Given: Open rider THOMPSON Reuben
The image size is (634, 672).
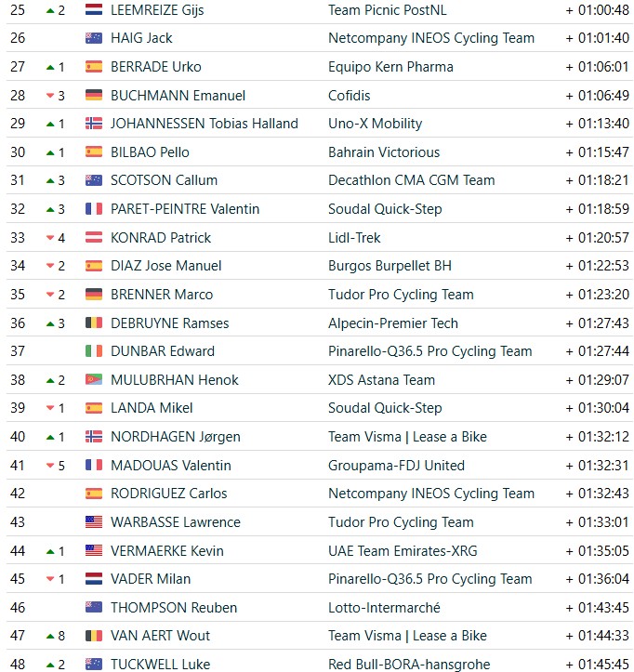Looking at the screenshot, I should (174, 608).
